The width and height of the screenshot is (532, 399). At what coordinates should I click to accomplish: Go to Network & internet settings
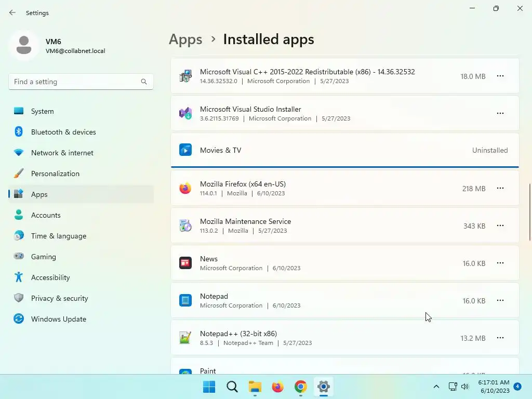[x=81, y=153]
